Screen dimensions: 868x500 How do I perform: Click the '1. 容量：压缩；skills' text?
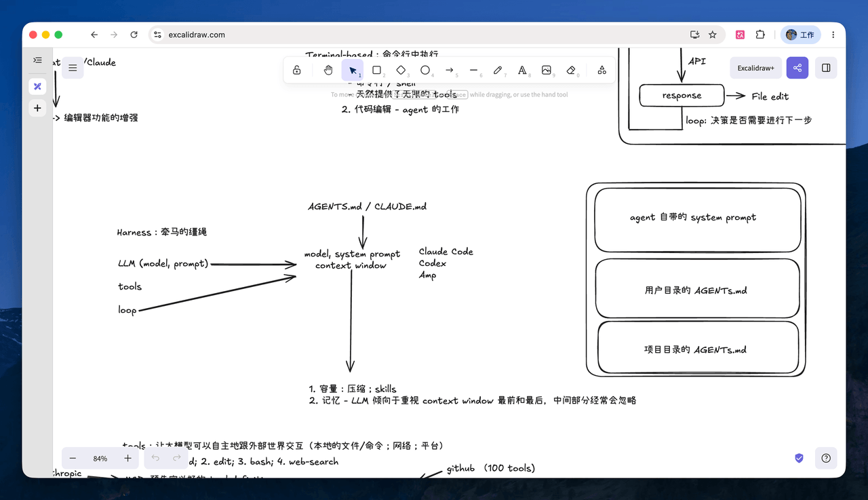(x=353, y=389)
